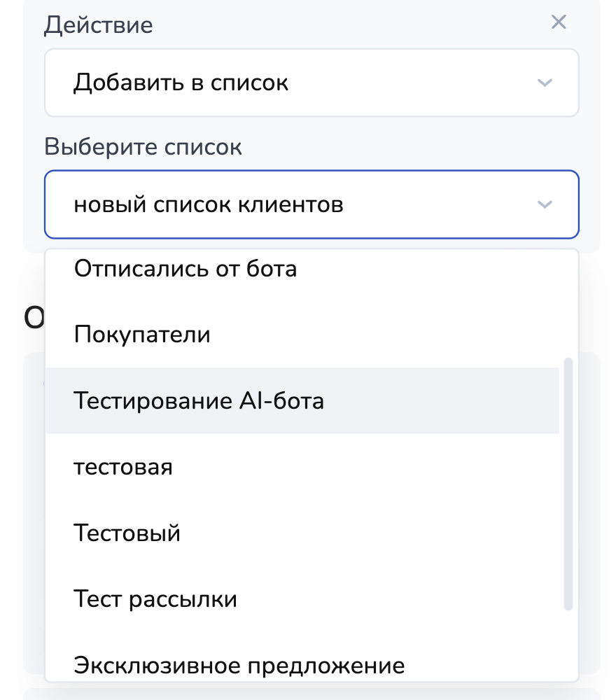
Task: Click the dropdown list's scrollbar thumb
Action: tap(568, 483)
